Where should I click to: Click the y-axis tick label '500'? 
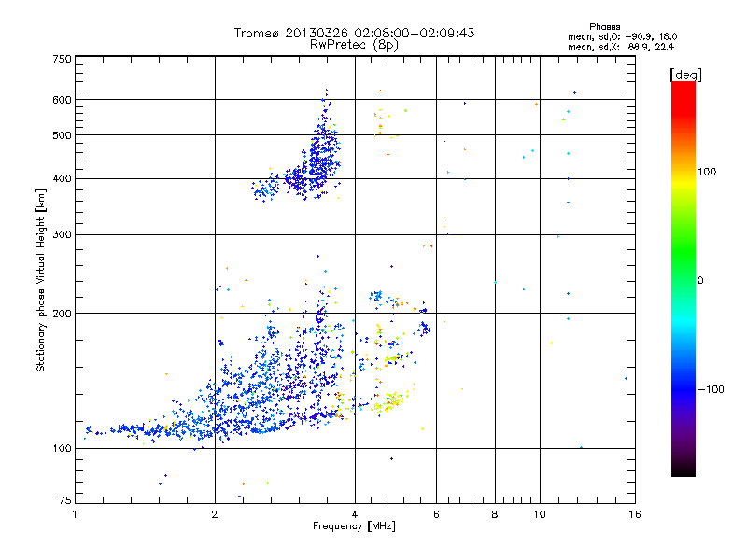[62, 135]
